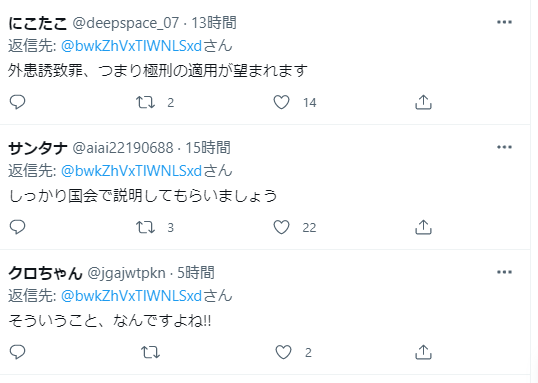Open more options for にこたこ's tweet
This screenshot has width=538, height=383.
click(x=504, y=22)
